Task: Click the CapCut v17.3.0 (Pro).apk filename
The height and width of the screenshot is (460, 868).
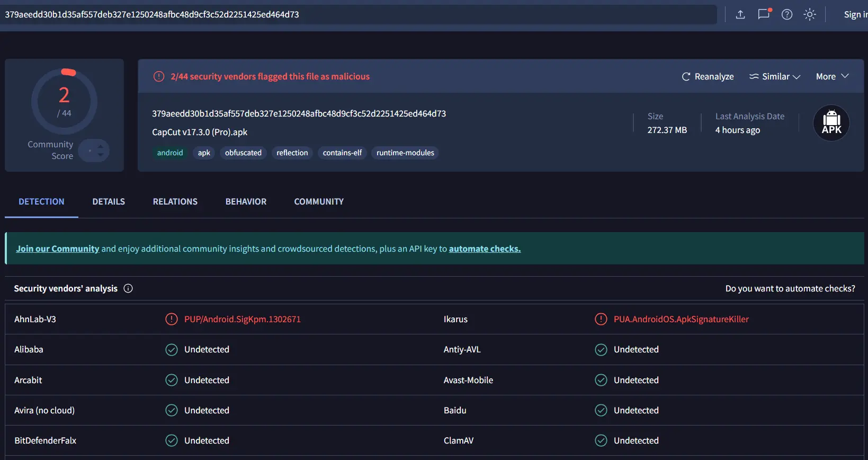Action: pos(200,132)
